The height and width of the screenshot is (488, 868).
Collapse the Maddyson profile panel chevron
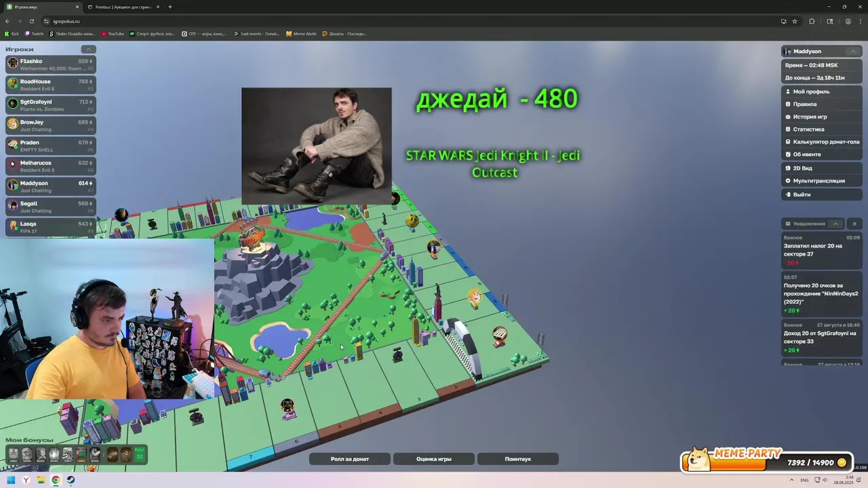click(x=852, y=52)
